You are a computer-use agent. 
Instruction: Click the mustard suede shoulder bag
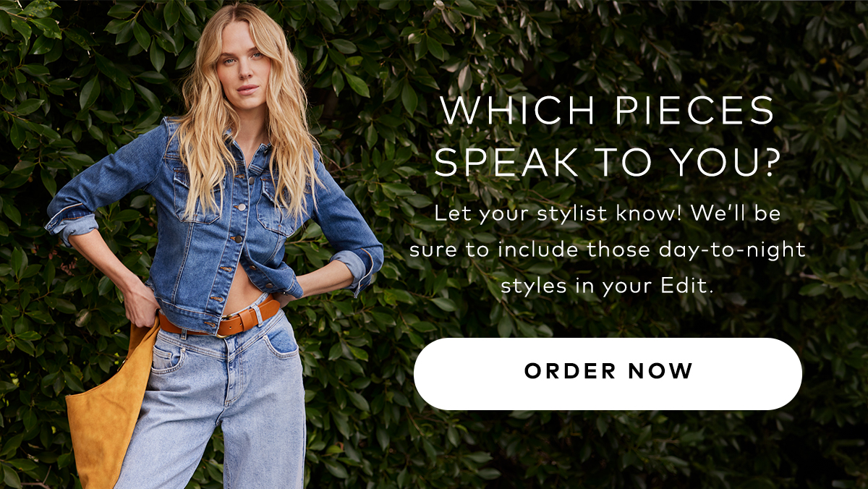109,412
